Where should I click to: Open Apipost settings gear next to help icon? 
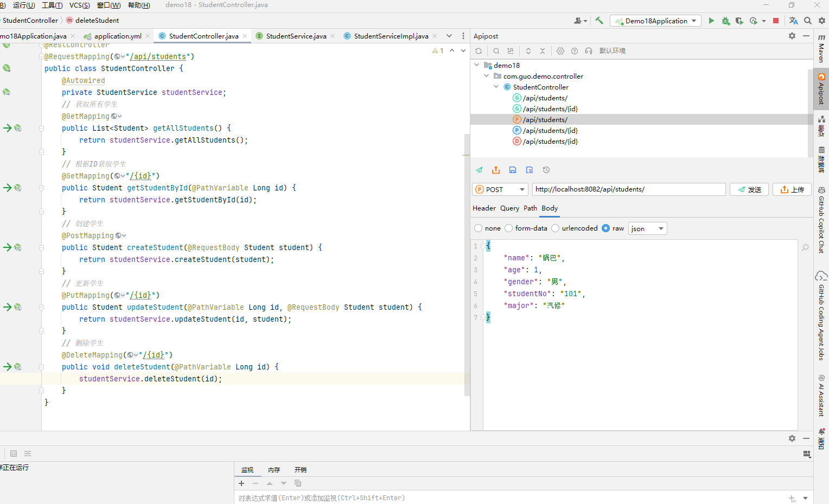(x=560, y=51)
